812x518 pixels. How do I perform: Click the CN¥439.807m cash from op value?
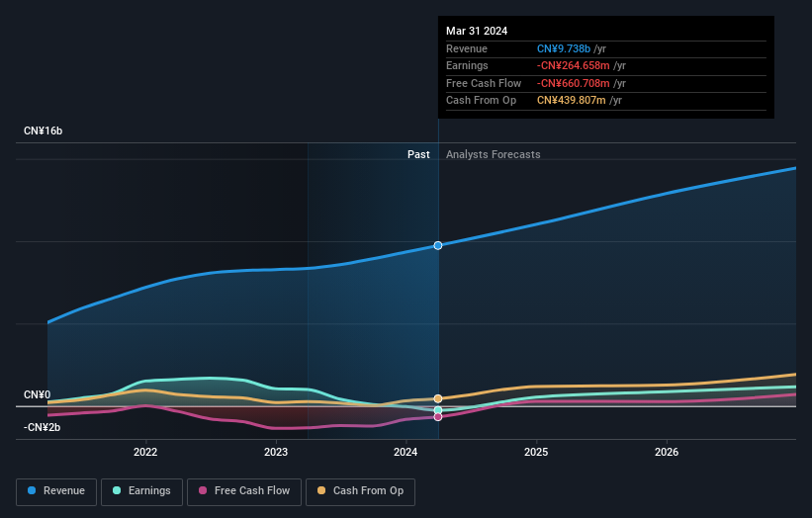[x=572, y=101]
